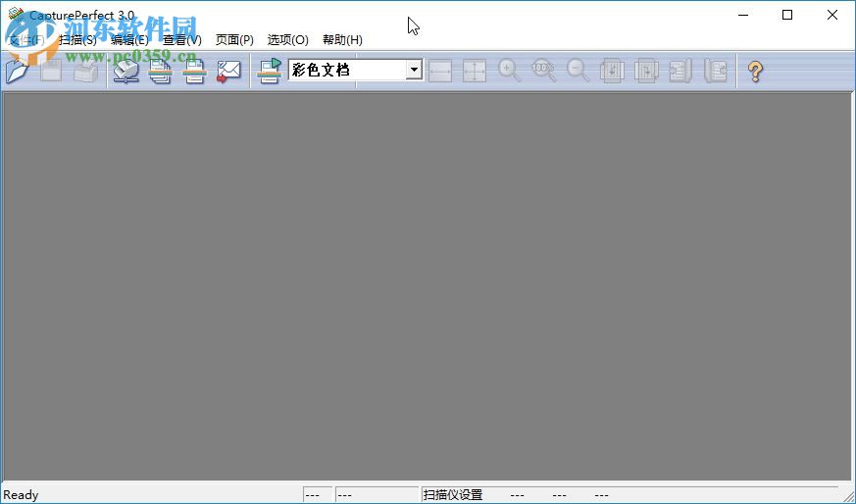Maximize the CapturePerfect window
Viewport: 856px width, 504px height.
point(787,16)
